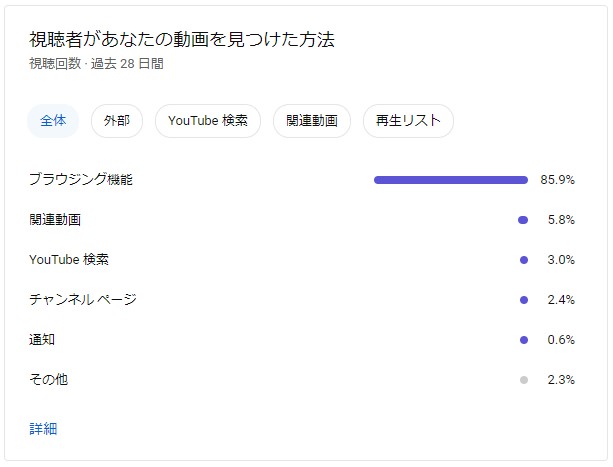Click the その他 traffic source label
The width and height of the screenshot is (613, 467).
click(x=49, y=380)
